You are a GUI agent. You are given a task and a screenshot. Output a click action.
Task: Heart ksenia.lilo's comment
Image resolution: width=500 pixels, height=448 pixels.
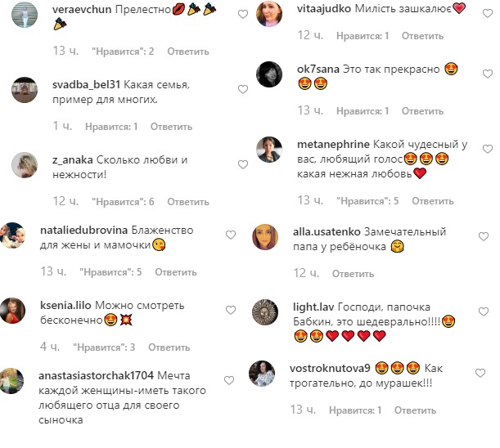(x=231, y=310)
